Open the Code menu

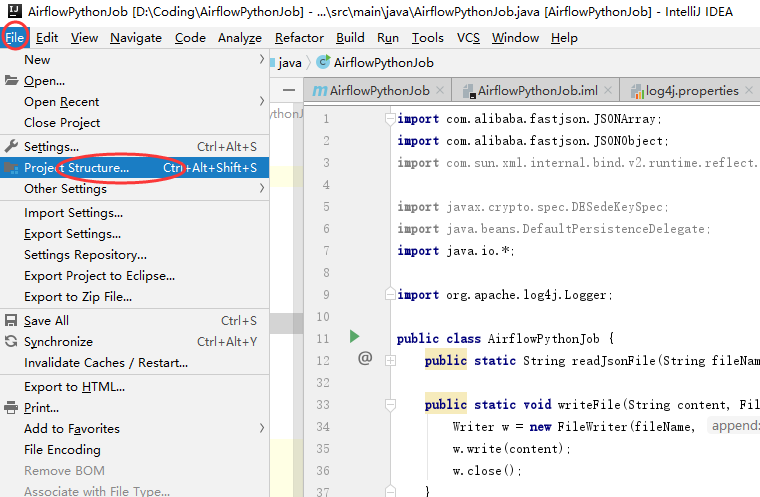point(190,38)
